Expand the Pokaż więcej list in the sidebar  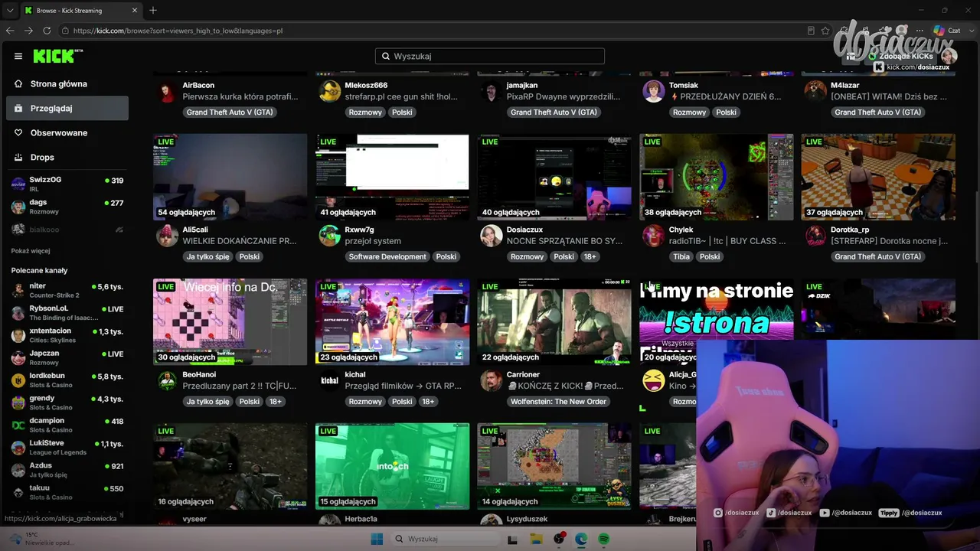coord(31,251)
